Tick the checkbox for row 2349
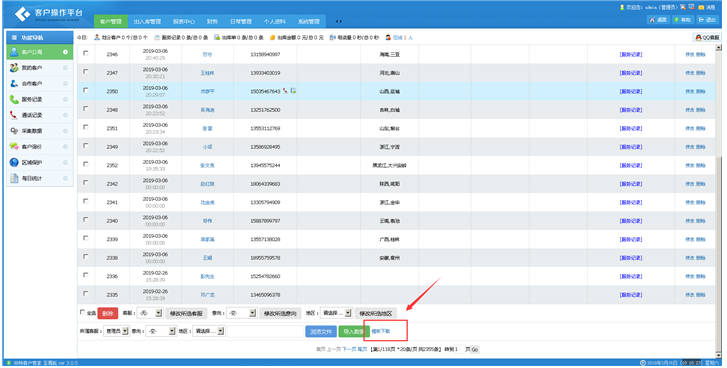Image resolution: width=727 pixels, height=368 pixels. (85, 146)
